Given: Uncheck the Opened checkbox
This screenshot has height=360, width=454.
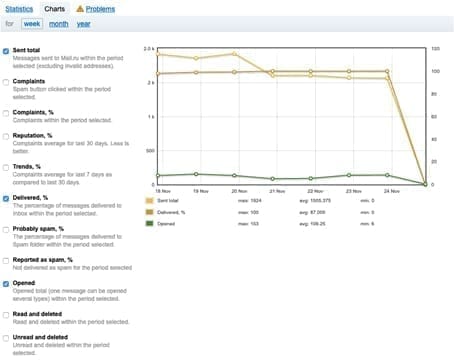Looking at the screenshot, I should 6,284.
